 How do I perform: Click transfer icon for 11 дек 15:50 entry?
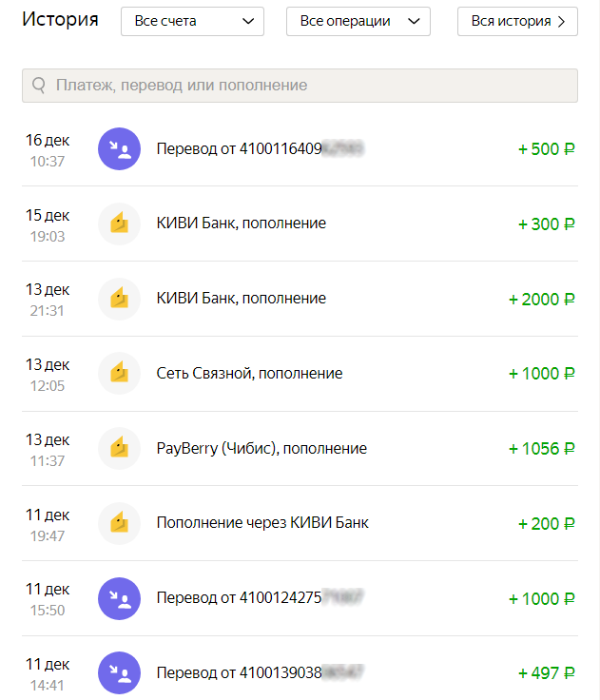(120, 598)
